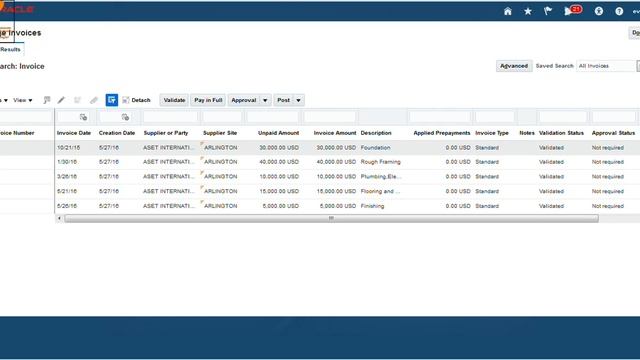Click ASET INTERNATI... supplier in Finishing row
Screen dimensions: 640x360
click(169, 206)
